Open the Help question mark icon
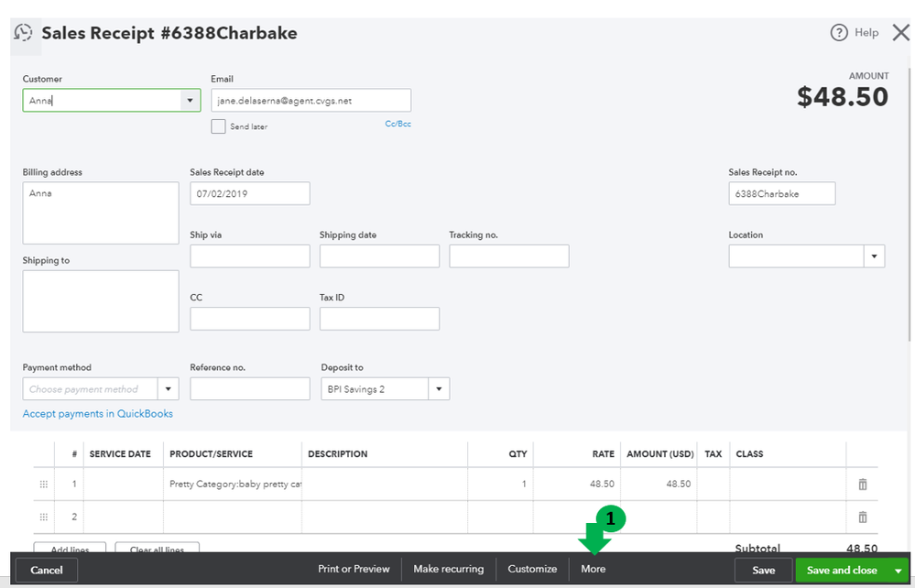The height and width of the screenshot is (588, 915). coord(839,33)
